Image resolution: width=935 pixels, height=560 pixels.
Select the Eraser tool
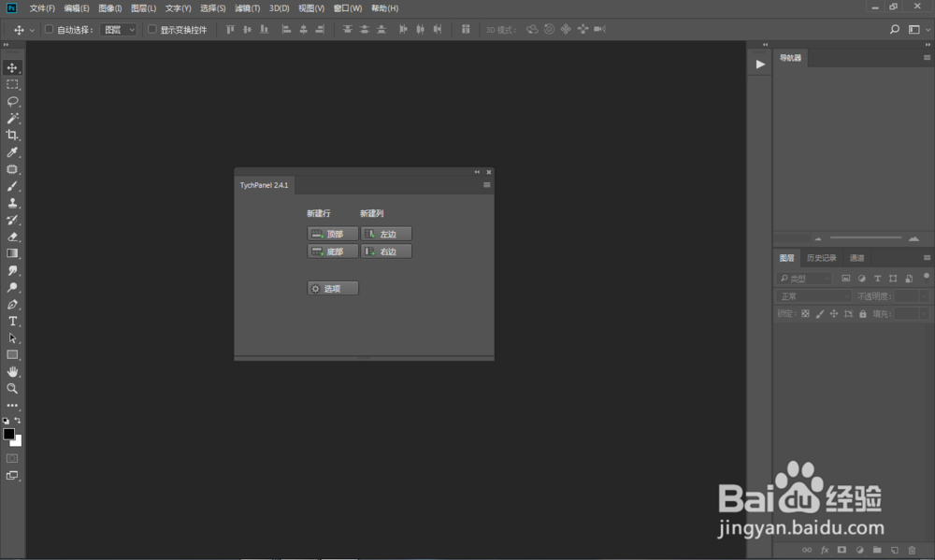12,237
